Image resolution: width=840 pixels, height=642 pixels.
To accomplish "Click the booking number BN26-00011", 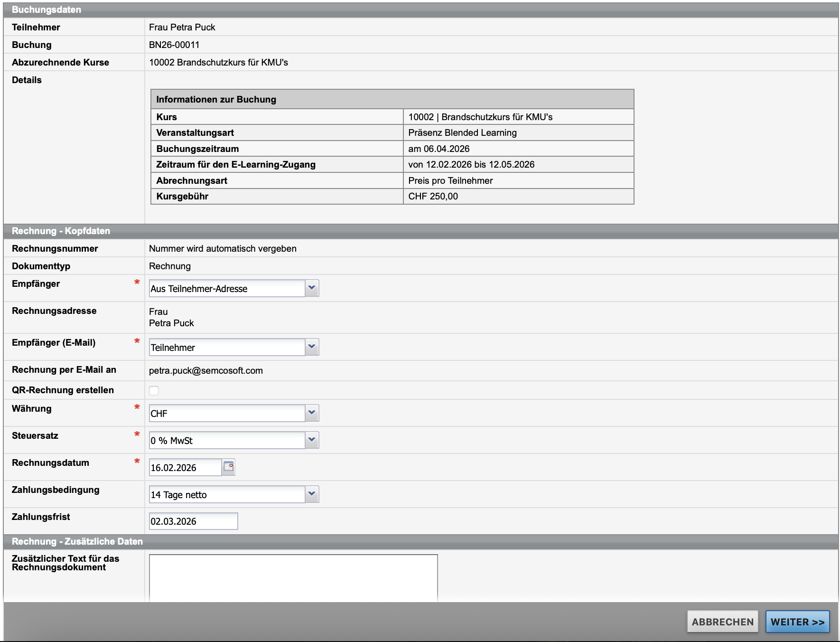I will [174, 45].
